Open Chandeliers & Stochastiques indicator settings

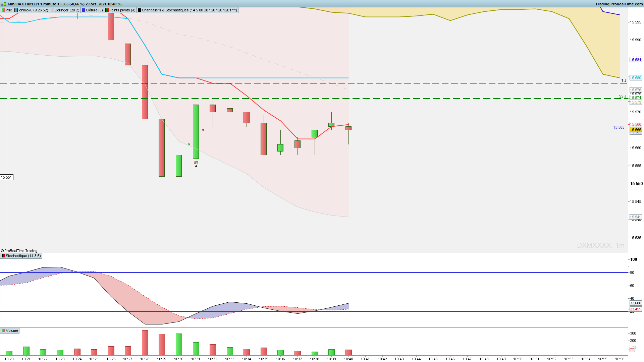[x=187, y=10]
